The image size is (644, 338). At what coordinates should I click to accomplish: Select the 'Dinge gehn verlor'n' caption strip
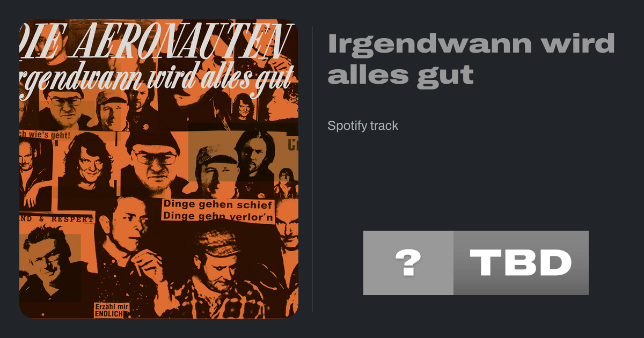click(218, 217)
